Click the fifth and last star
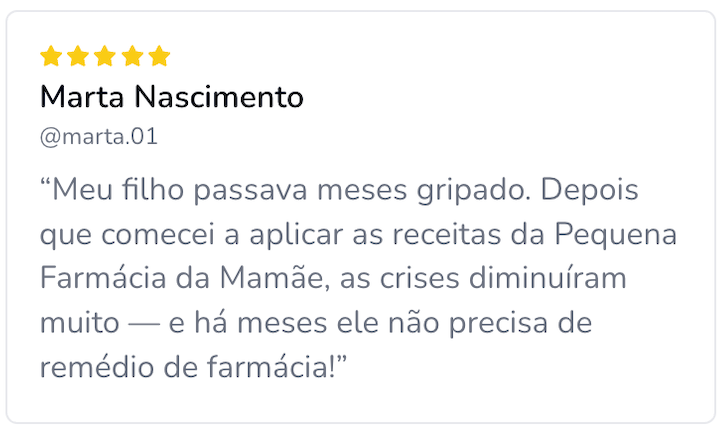The image size is (728, 430). point(159,56)
